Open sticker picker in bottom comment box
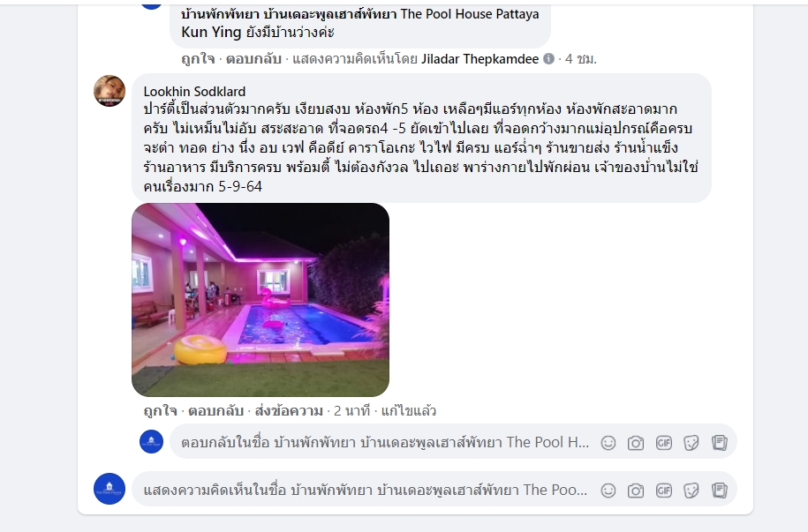This screenshot has width=808, height=532. [691, 491]
